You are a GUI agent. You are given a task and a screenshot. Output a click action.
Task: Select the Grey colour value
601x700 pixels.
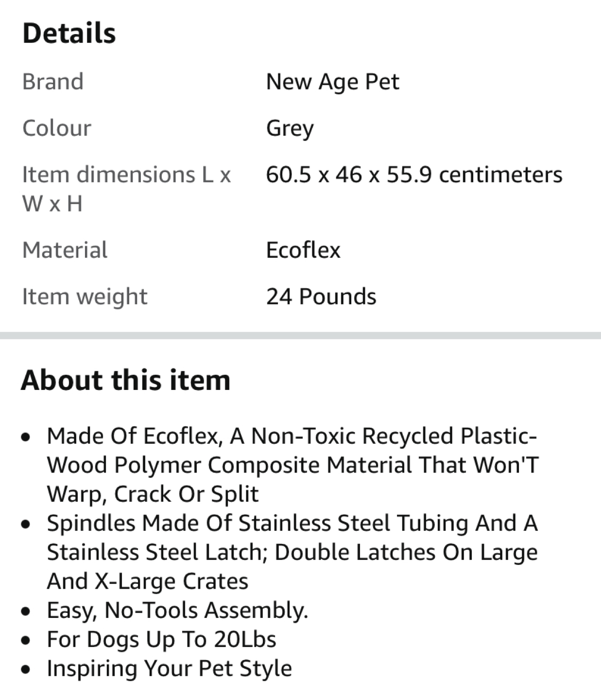(x=290, y=128)
